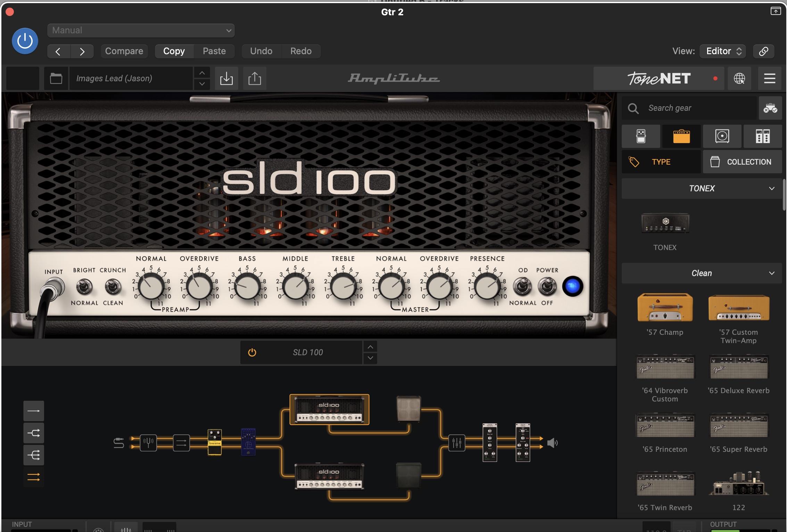Flip the amp POWER/OFF switch
Image resolution: width=787 pixels, height=532 pixels.
(x=547, y=286)
